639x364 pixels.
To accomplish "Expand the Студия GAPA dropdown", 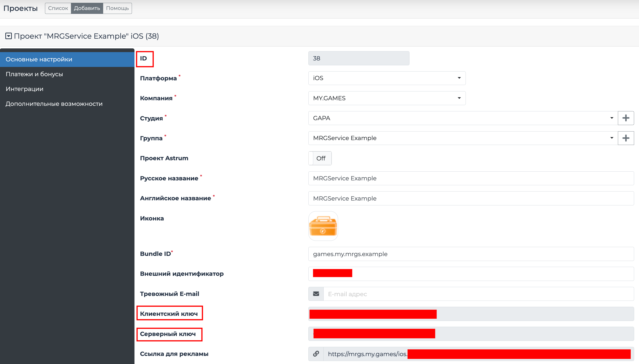I will 463,118.
